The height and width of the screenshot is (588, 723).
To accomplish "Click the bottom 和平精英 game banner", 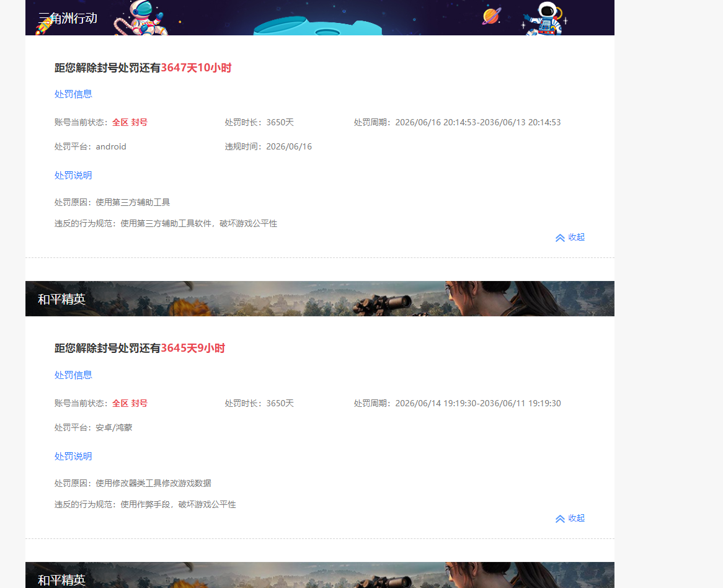I will pyautogui.click(x=319, y=574).
